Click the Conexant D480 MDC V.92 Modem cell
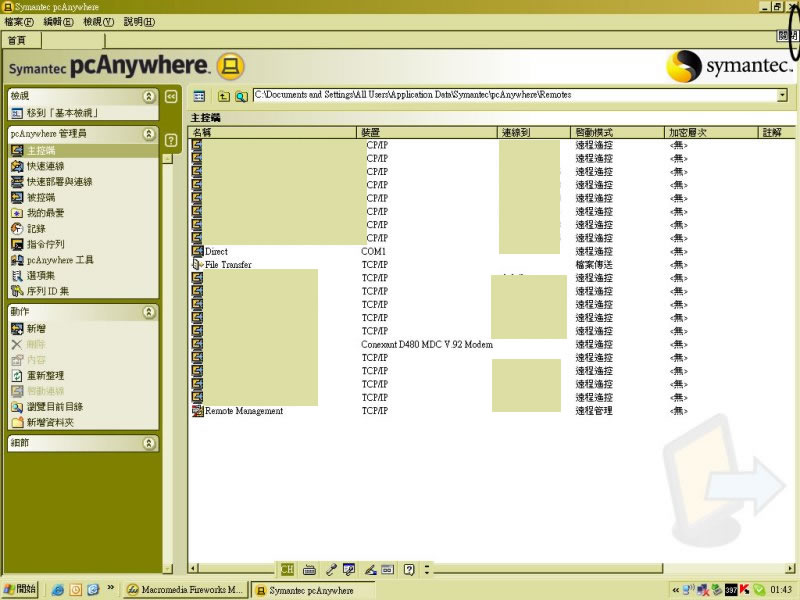The width and height of the screenshot is (800, 600). (x=427, y=344)
